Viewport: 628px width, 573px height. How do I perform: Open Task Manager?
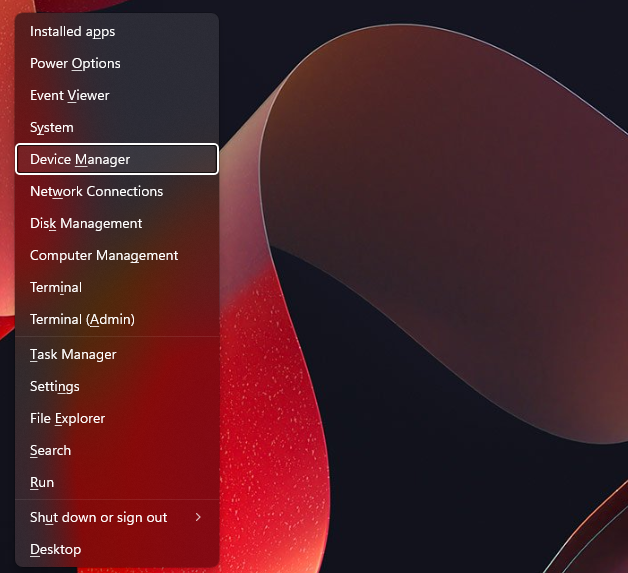tap(117, 355)
